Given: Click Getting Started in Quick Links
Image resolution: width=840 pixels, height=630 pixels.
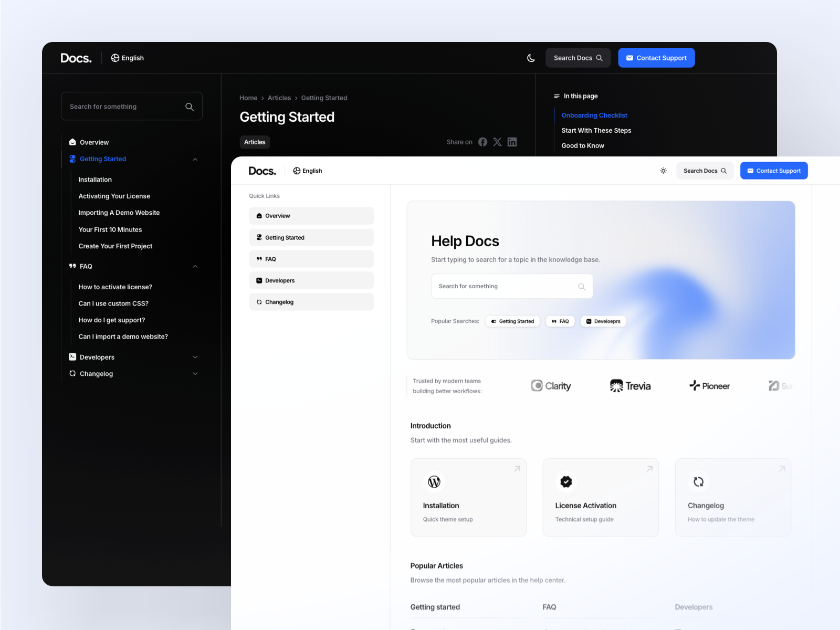Looking at the screenshot, I should click(311, 237).
